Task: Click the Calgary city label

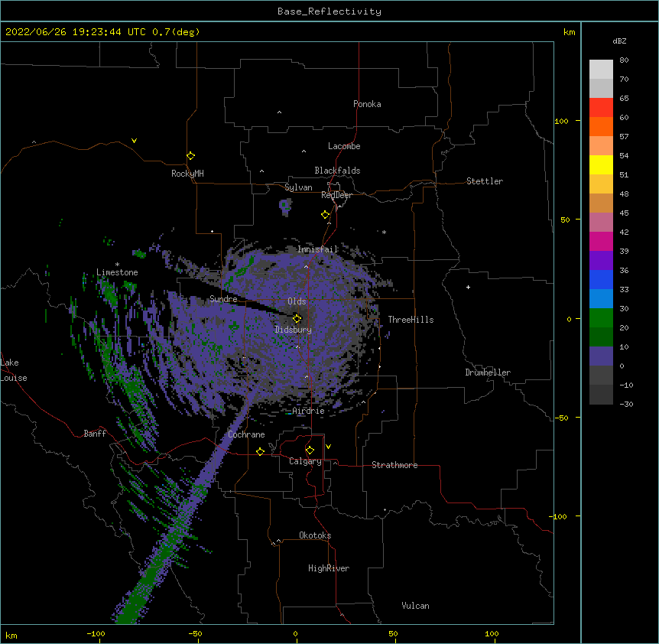Action: tap(306, 461)
